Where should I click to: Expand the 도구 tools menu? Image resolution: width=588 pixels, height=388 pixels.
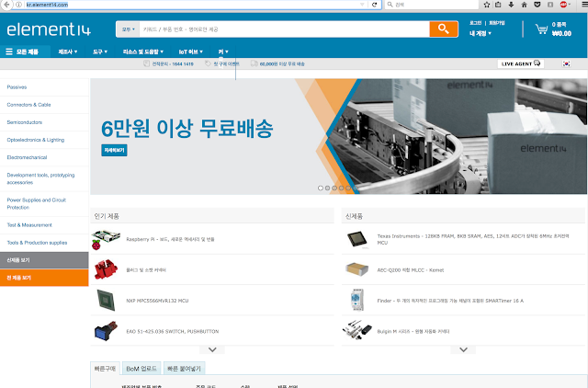click(x=100, y=51)
